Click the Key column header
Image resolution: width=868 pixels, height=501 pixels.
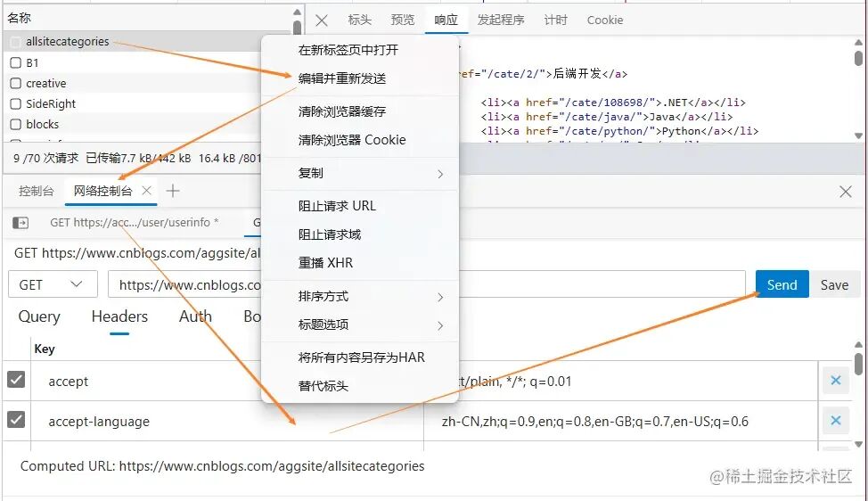pos(45,349)
